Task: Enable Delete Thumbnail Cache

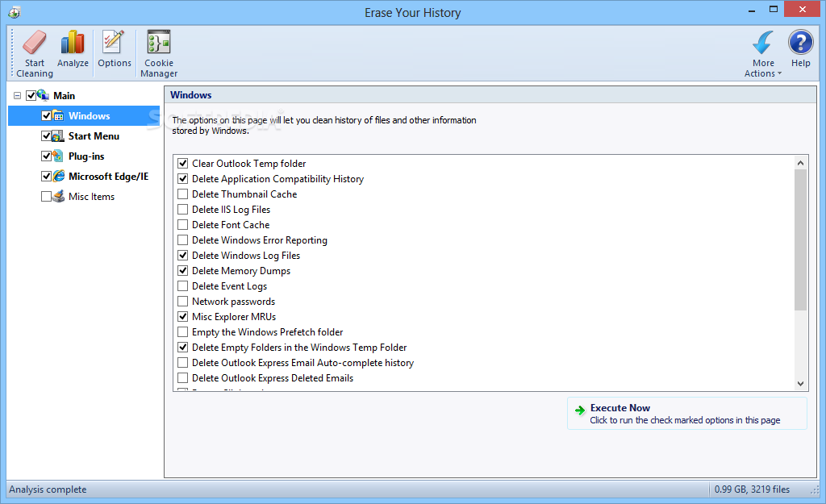Action: [x=183, y=194]
